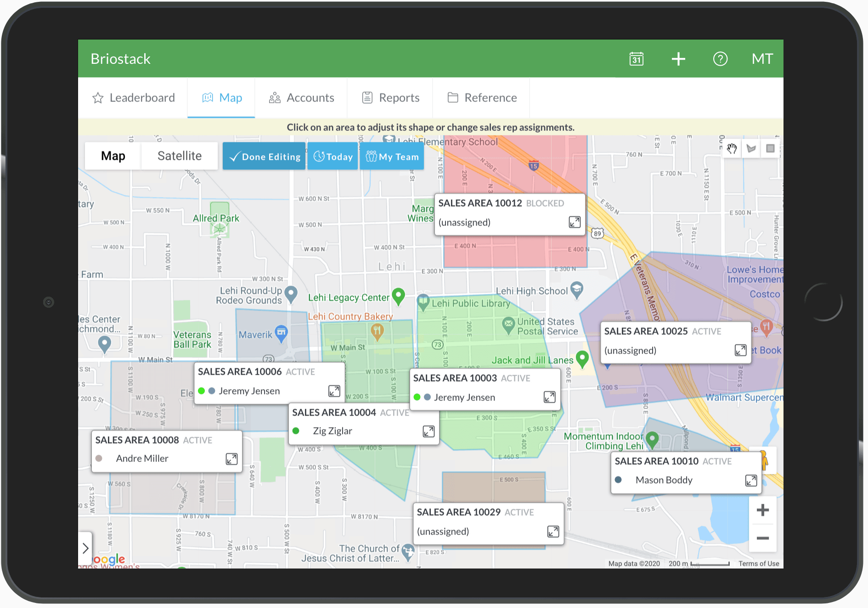Screen dimensions: 868x608
Task: Click the Sales Area 10029 title
Action: pos(459,512)
